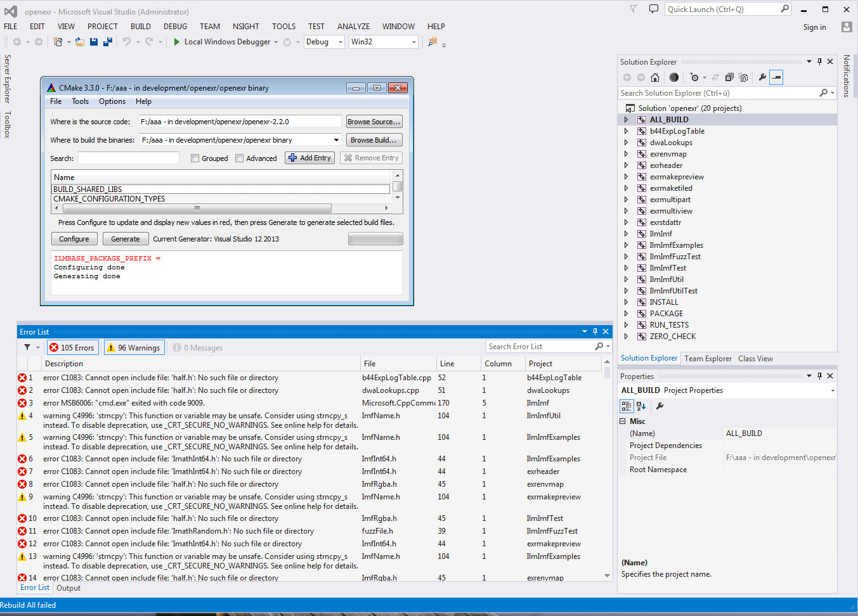858x616 pixels.
Task: Toggle the 96 Warnings filter
Action: [x=134, y=347]
